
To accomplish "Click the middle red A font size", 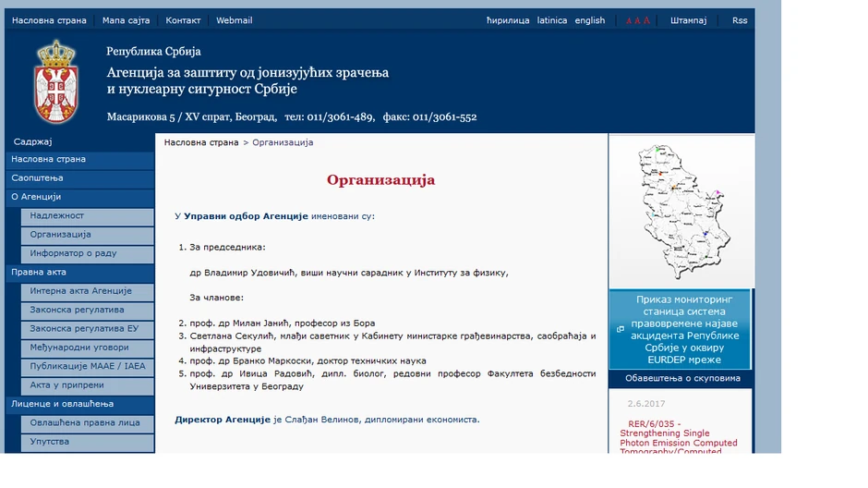I will coord(637,20).
